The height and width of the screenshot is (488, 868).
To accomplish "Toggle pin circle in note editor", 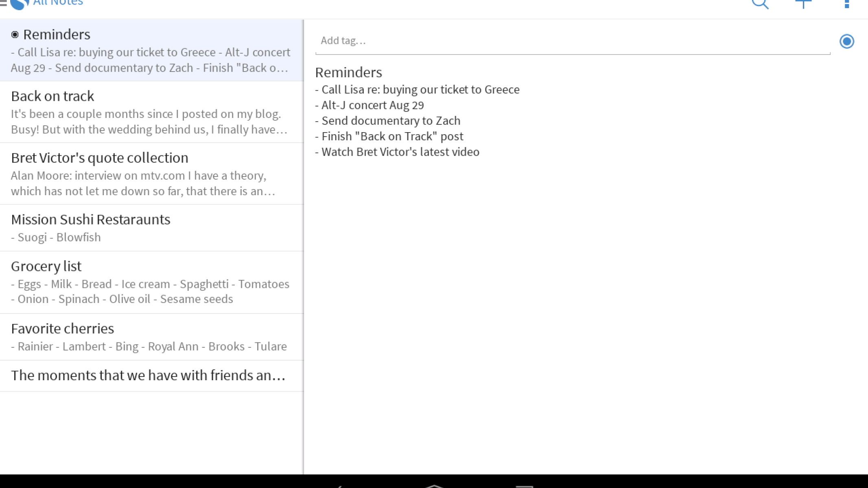I will click(x=846, y=41).
